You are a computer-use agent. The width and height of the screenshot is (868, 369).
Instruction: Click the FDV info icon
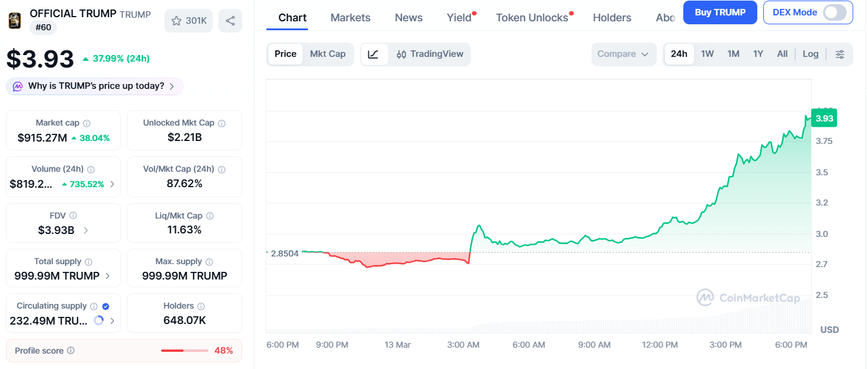pos(73,216)
